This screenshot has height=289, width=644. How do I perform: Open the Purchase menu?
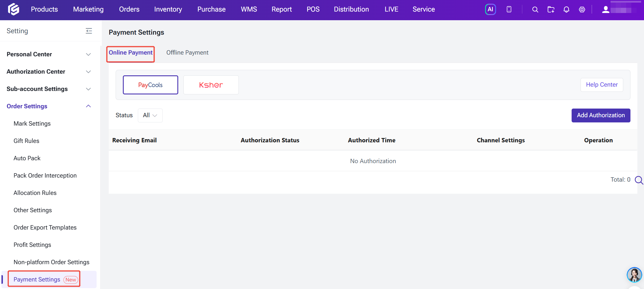(211, 9)
